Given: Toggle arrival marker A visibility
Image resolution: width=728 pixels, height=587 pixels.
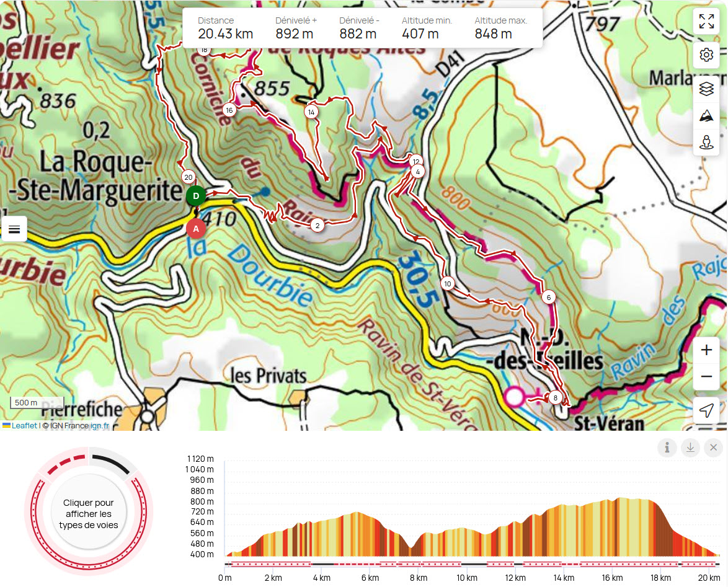Looking at the screenshot, I should (195, 228).
